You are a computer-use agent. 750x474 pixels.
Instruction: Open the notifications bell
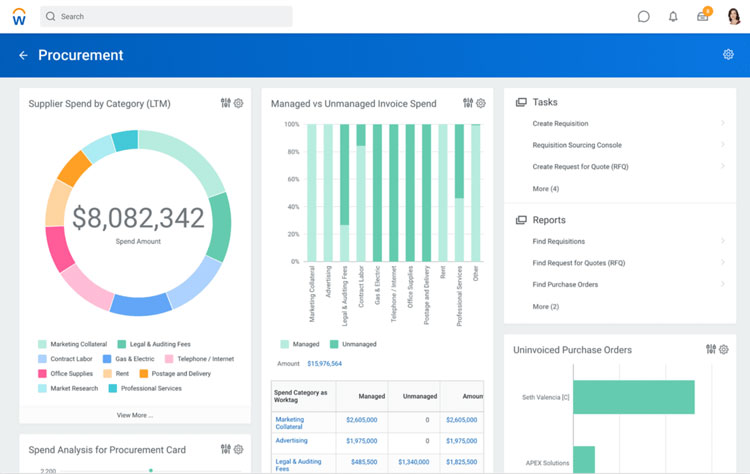click(x=673, y=16)
